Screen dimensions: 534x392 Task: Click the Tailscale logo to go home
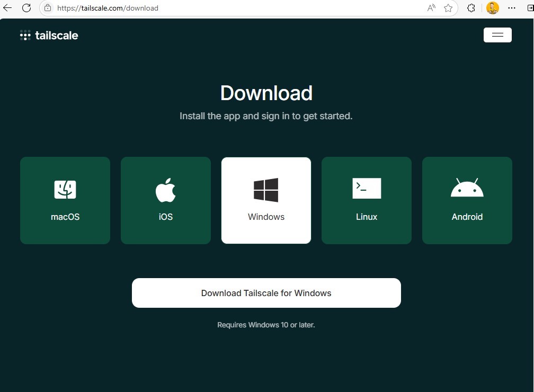tap(49, 35)
